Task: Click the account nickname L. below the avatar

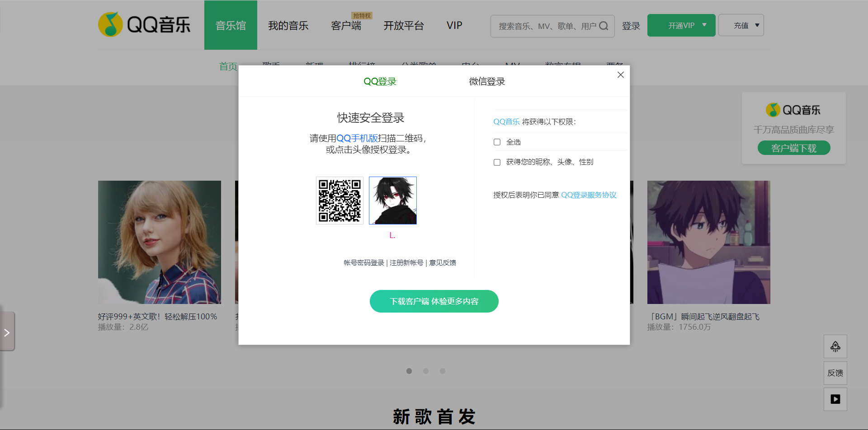Action: click(392, 235)
